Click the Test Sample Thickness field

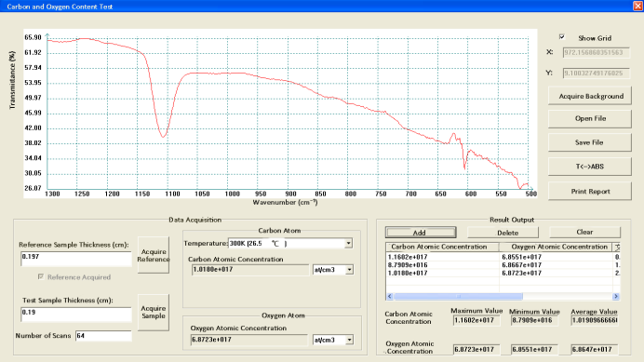click(76, 315)
